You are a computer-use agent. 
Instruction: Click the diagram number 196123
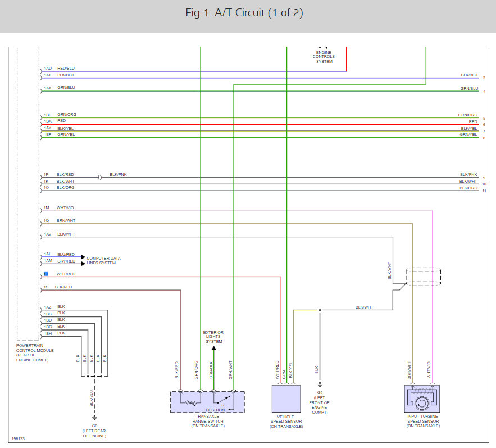18,439
